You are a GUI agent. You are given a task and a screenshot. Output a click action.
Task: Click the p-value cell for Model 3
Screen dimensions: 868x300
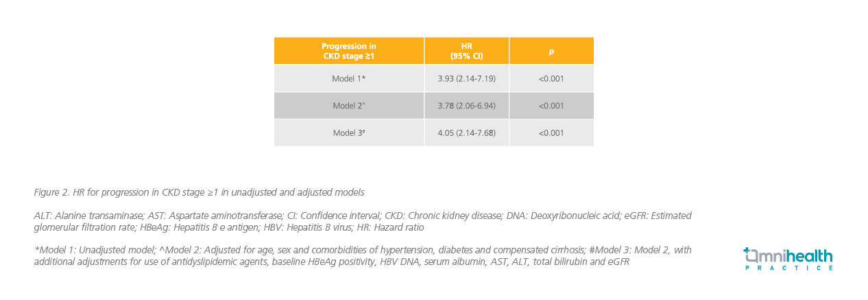point(551,132)
